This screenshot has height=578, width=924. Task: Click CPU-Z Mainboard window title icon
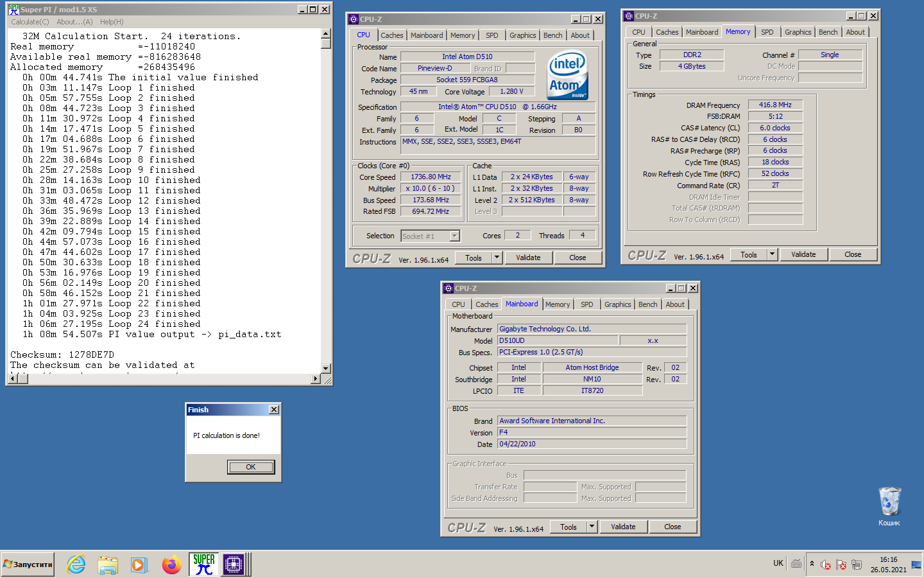(x=449, y=288)
